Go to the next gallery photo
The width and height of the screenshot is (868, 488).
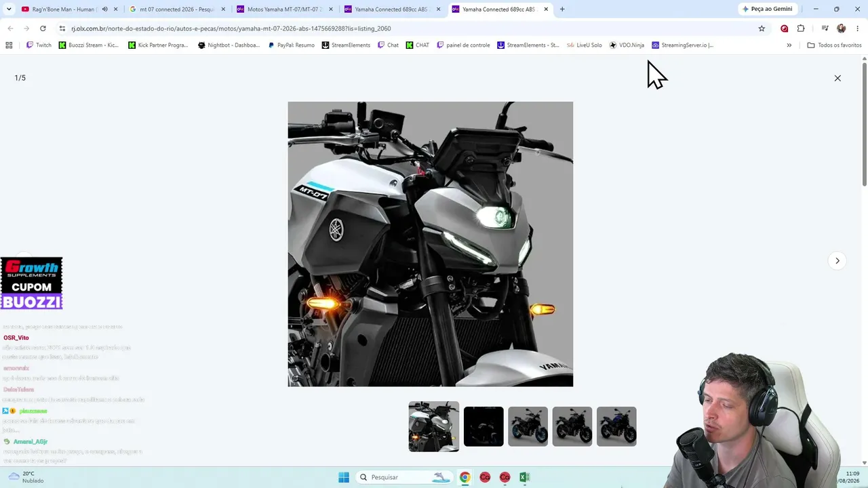click(x=837, y=261)
